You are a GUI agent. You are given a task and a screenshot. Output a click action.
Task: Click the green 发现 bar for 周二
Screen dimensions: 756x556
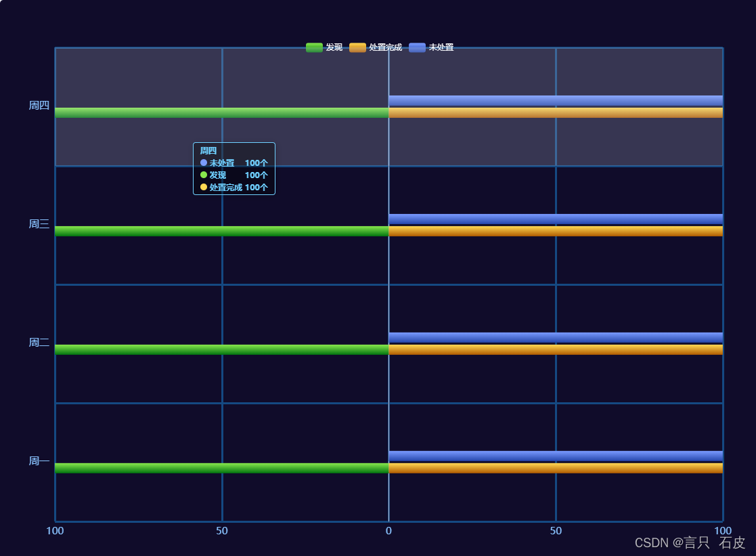[x=222, y=349]
